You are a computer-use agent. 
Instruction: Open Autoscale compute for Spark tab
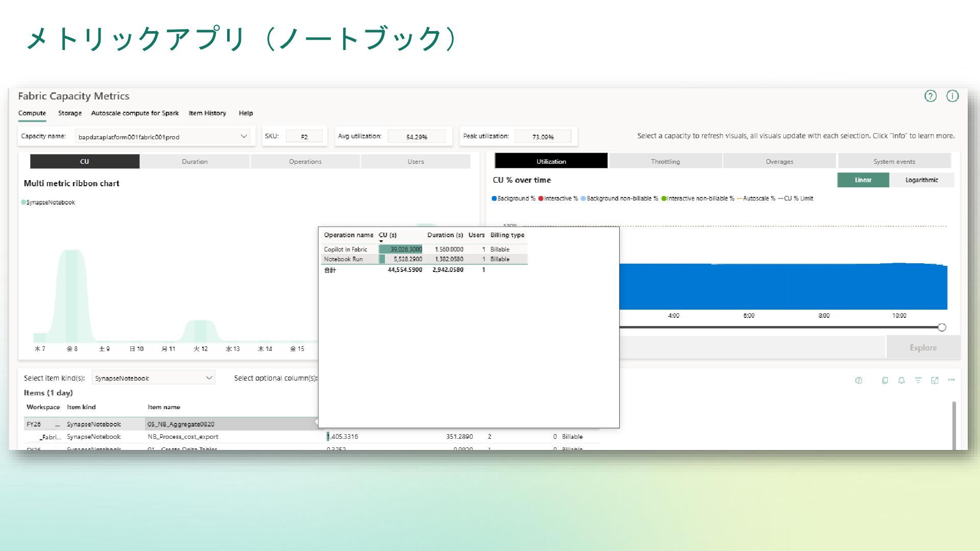135,113
